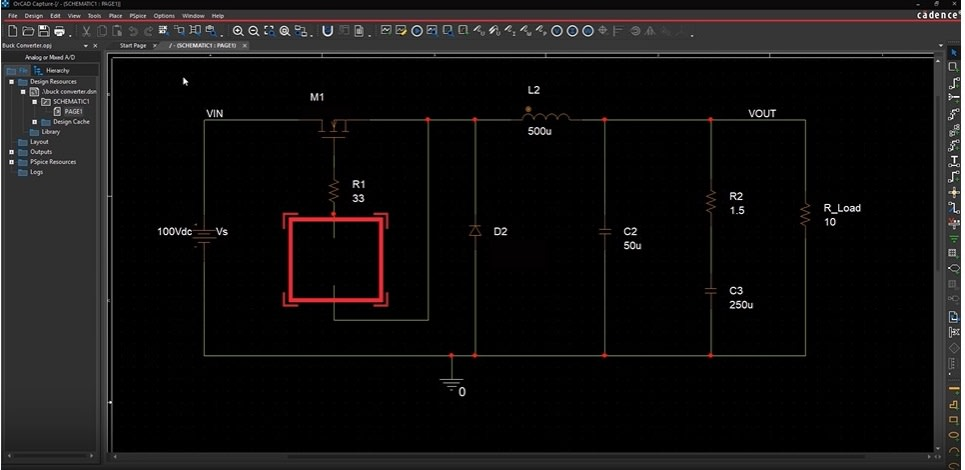The height and width of the screenshot is (470, 965).
Task: Collapse the Design Resources tree node
Action: click(11, 81)
